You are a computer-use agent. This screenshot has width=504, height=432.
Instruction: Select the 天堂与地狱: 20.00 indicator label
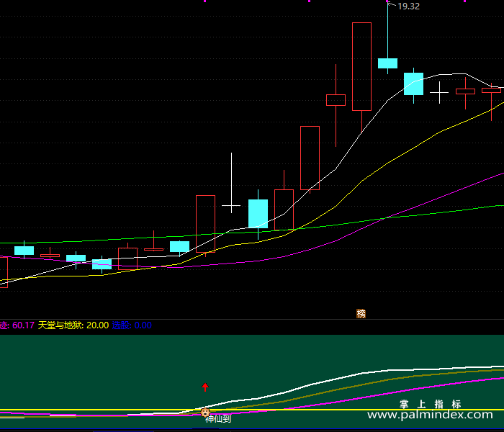73,325
